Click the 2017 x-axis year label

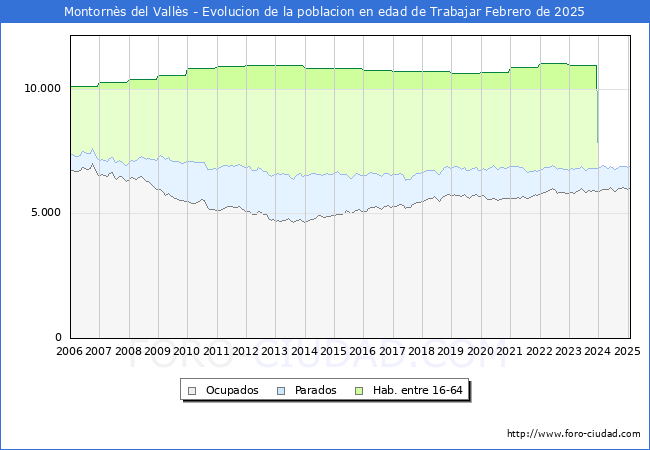pyautogui.click(x=393, y=351)
